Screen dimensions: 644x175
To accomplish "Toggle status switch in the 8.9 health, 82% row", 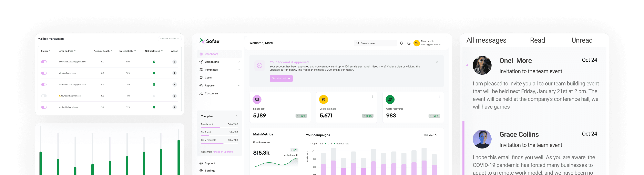I will click(44, 62).
